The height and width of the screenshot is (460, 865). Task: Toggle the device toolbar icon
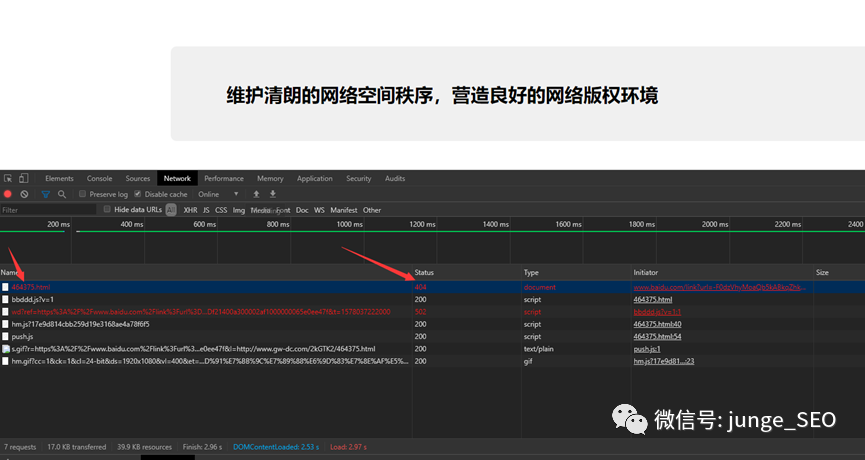[x=23, y=178]
